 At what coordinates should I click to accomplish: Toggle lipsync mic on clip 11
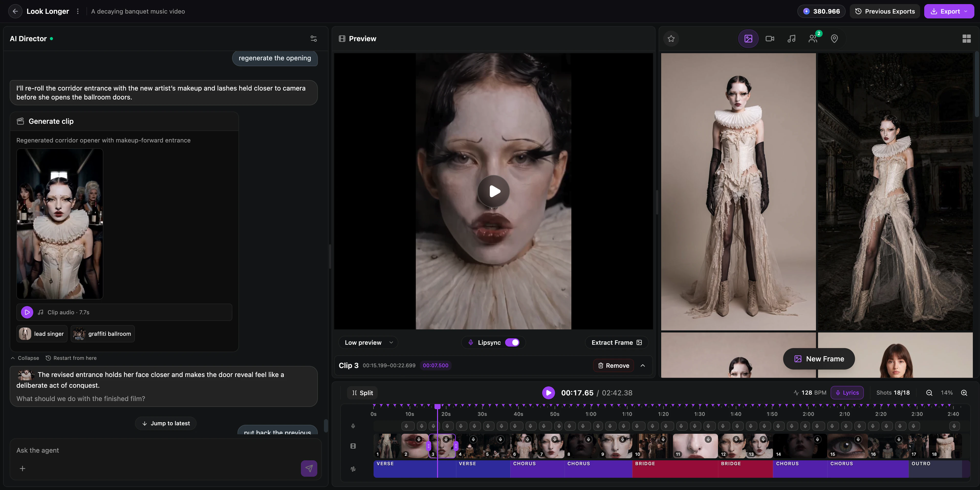(708, 439)
